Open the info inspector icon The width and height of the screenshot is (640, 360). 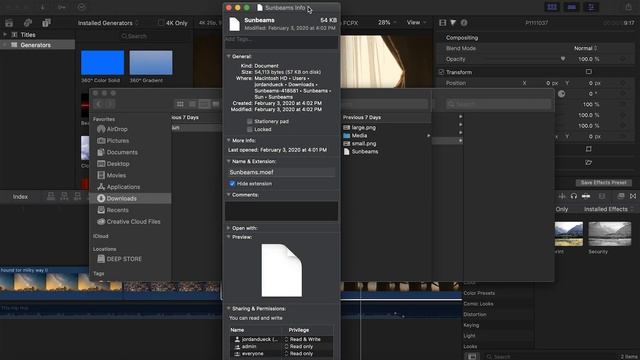point(464,23)
